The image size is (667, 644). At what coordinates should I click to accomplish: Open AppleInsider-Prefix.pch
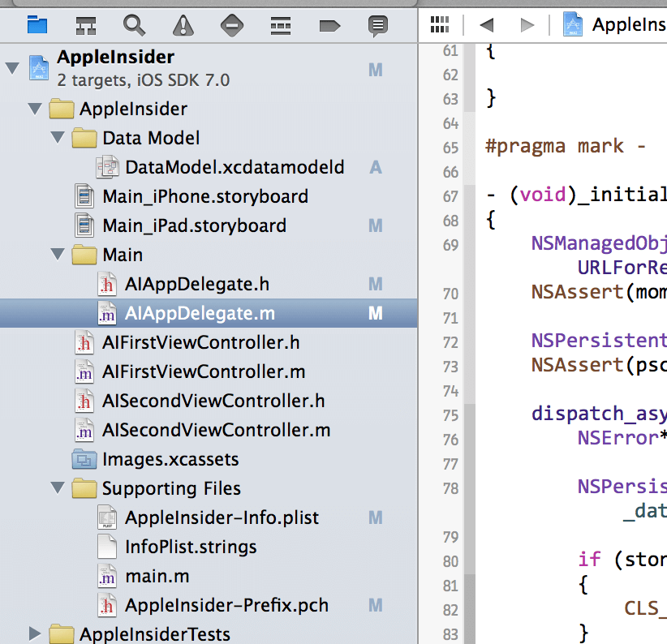pos(209,605)
